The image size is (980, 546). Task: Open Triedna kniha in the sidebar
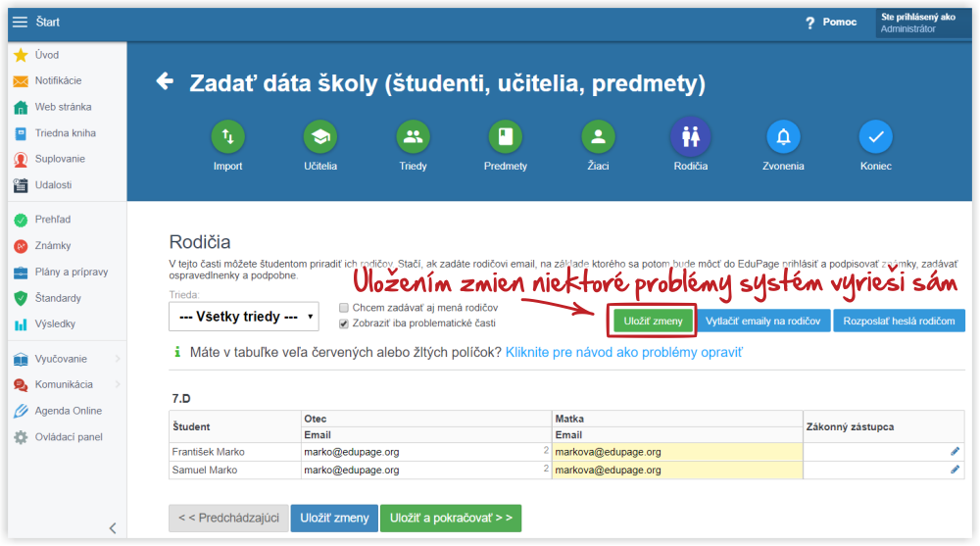65,133
